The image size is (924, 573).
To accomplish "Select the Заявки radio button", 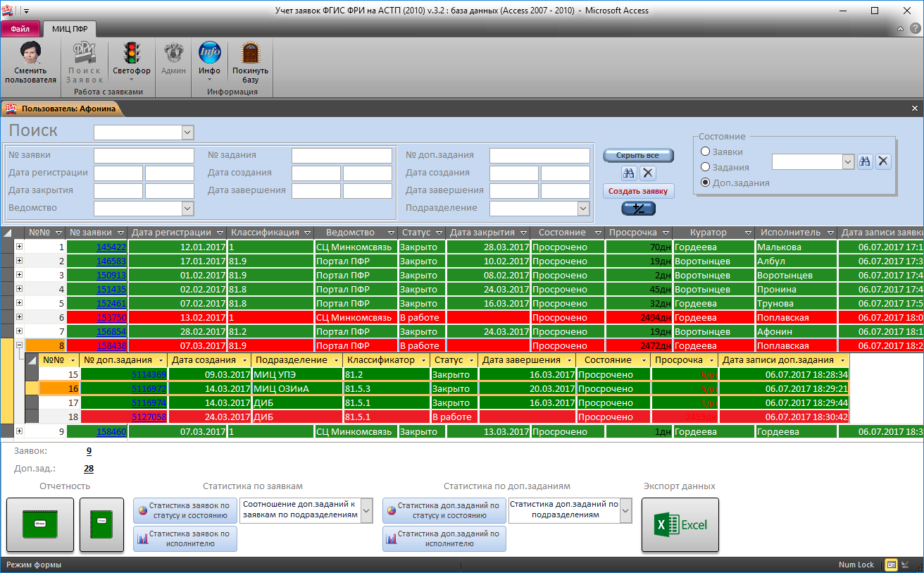I will coord(705,152).
